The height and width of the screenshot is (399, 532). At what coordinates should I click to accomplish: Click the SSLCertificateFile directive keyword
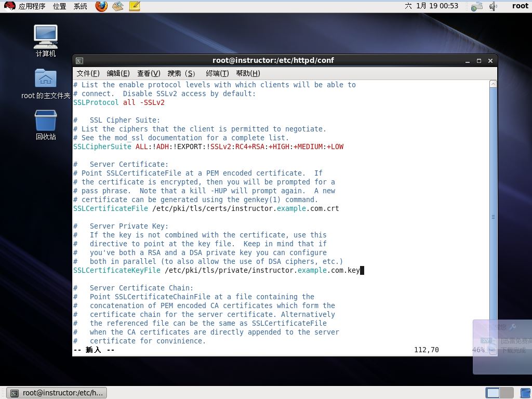[x=111, y=208]
